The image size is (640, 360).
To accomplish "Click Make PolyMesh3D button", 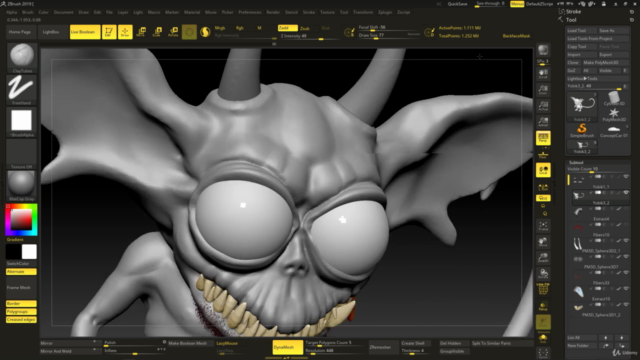I will (x=605, y=62).
